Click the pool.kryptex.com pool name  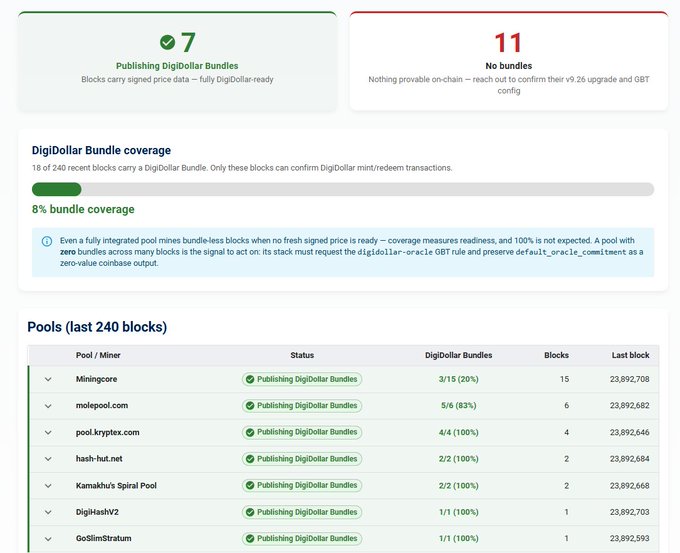point(108,432)
